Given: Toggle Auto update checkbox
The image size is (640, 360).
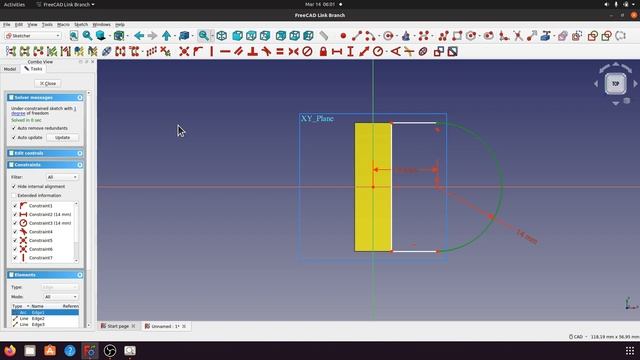Looking at the screenshot, I should [x=14, y=138].
